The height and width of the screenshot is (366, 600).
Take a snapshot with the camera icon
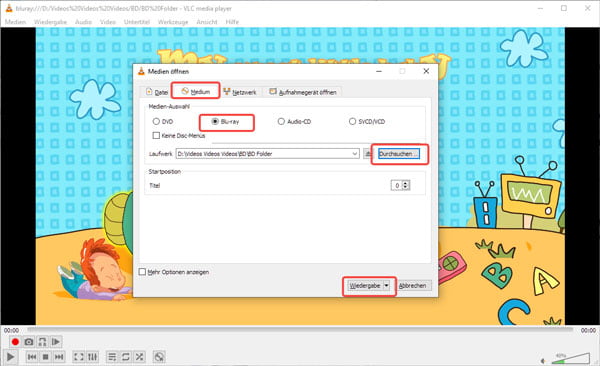tap(29, 342)
